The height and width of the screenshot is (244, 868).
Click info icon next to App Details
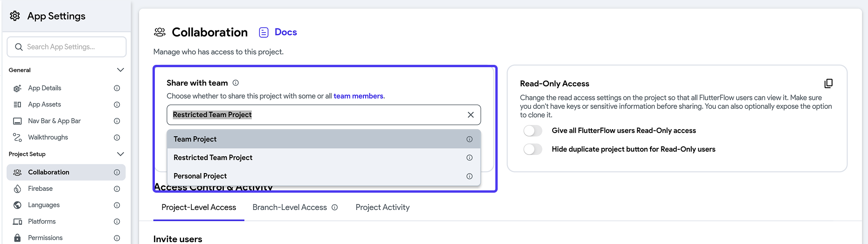point(117,88)
